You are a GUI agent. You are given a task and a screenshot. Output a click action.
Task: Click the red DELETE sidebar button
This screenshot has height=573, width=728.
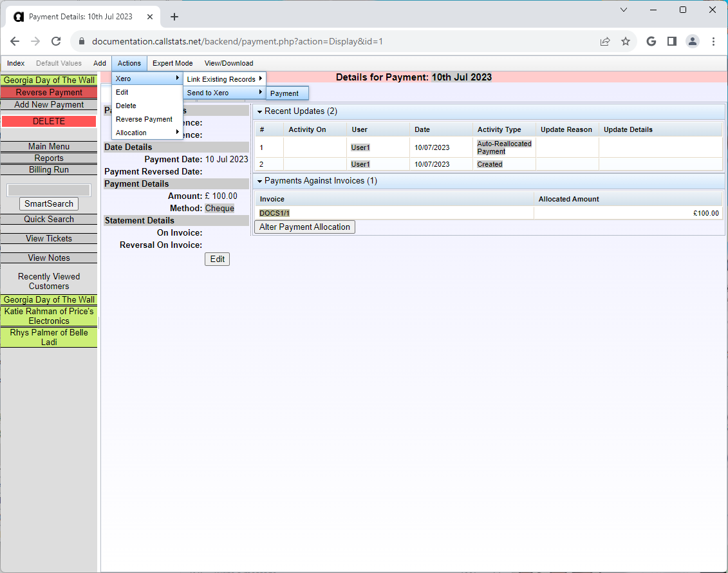[x=49, y=121]
